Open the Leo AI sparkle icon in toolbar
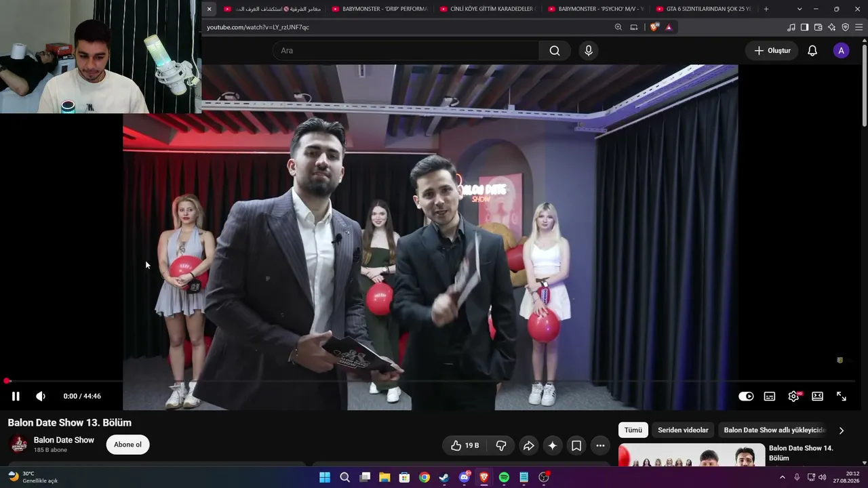868x488 pixels. (x=831, y=27)
